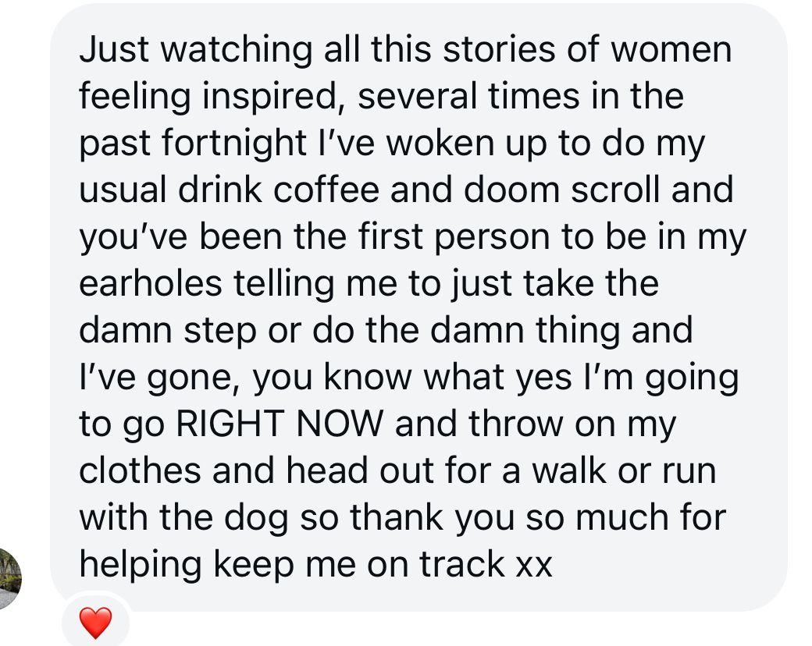Open the sender's profile picture
Image resolution: width=812 pixels, height=646 pixels.
click(x=8, y=579)
